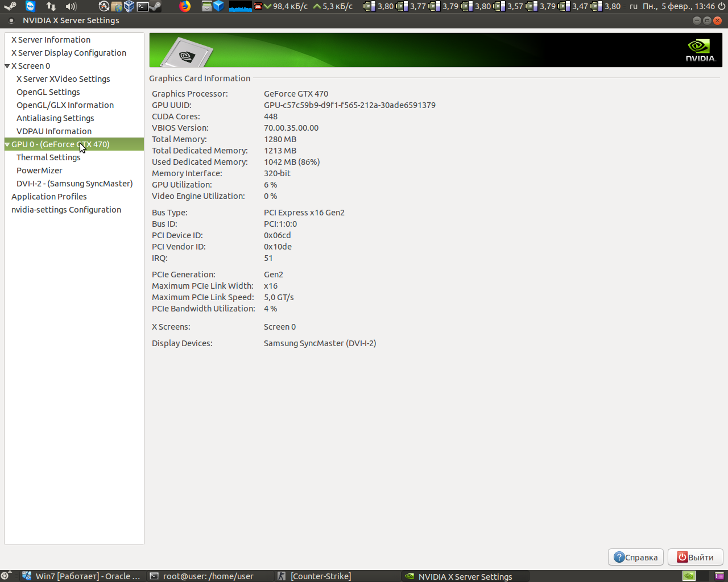Select DVI-I-2 - (Samsung SyncMaster)
728x582 pixels.
pos(75,184)
